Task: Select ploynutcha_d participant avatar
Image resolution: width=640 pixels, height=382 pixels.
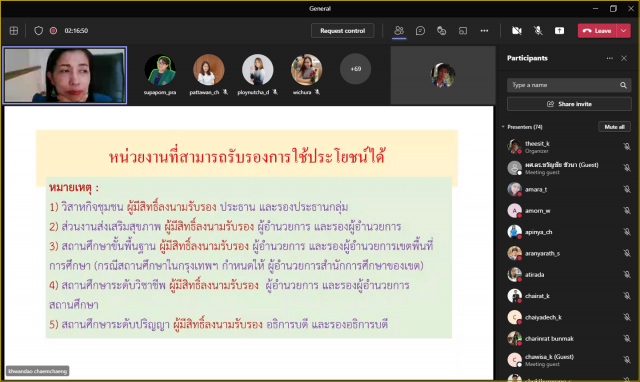Action: (258, 69)
